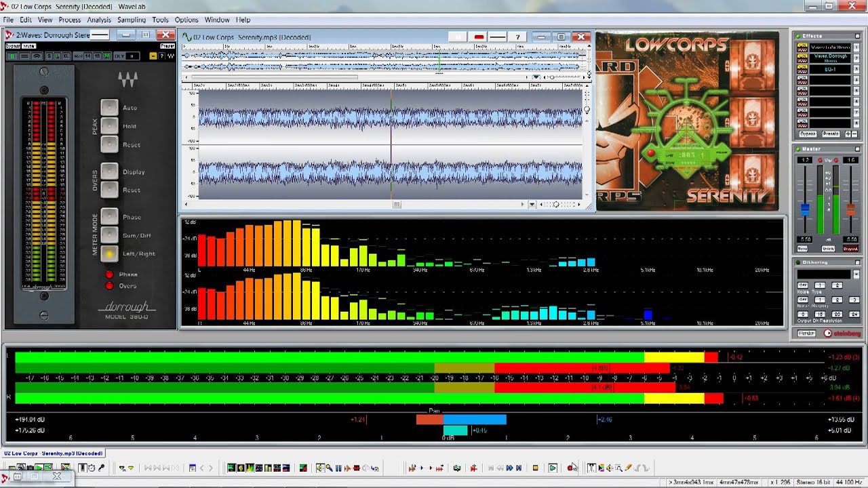Click the Bypass button in Effects panel

tap(808, 134)
